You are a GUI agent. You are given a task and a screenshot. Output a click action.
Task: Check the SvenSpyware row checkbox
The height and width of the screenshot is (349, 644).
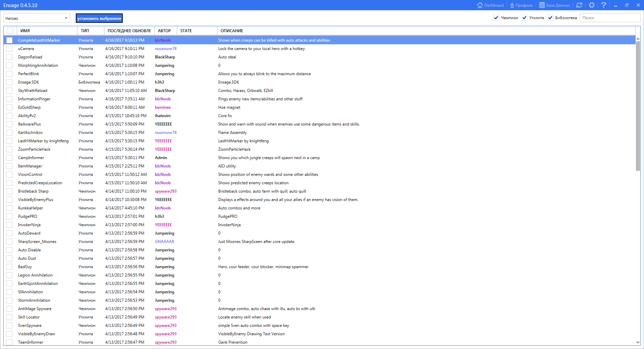point(9,326)
